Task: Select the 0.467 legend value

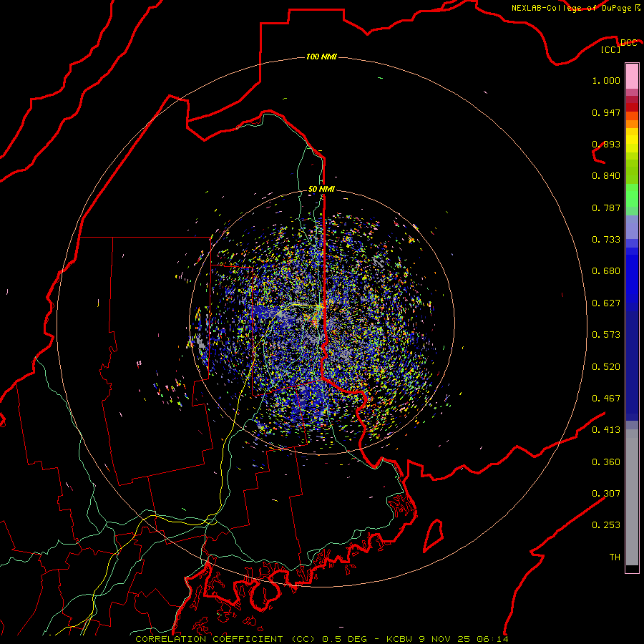Action: (x=606, y=399)
